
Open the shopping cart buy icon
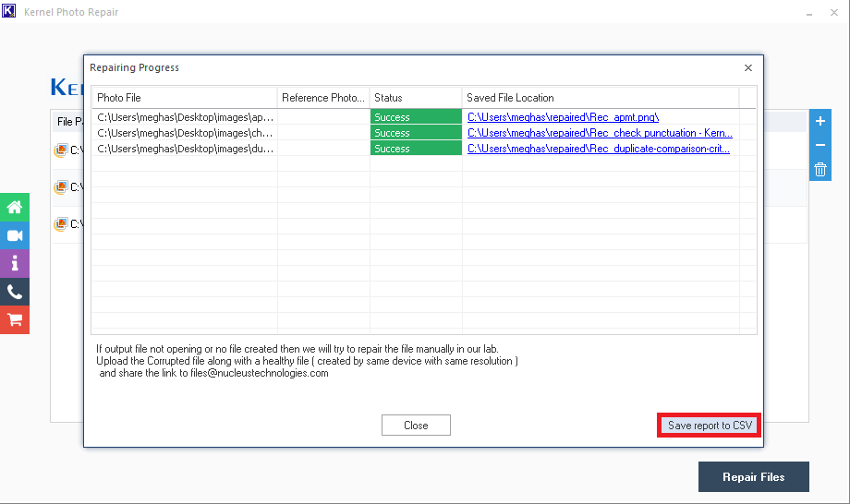point(15,320)
